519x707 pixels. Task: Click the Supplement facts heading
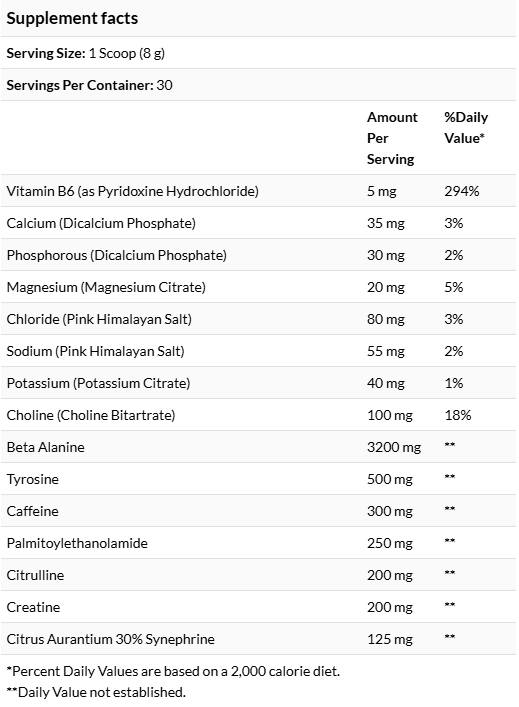click(x=72, y=18)
